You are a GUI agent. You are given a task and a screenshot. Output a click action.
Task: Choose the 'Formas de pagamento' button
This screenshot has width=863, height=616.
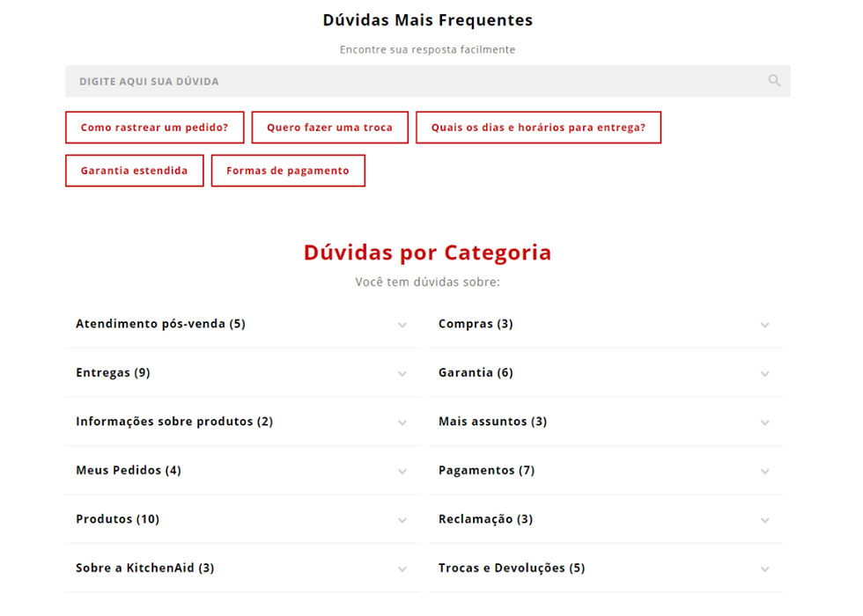288,171
